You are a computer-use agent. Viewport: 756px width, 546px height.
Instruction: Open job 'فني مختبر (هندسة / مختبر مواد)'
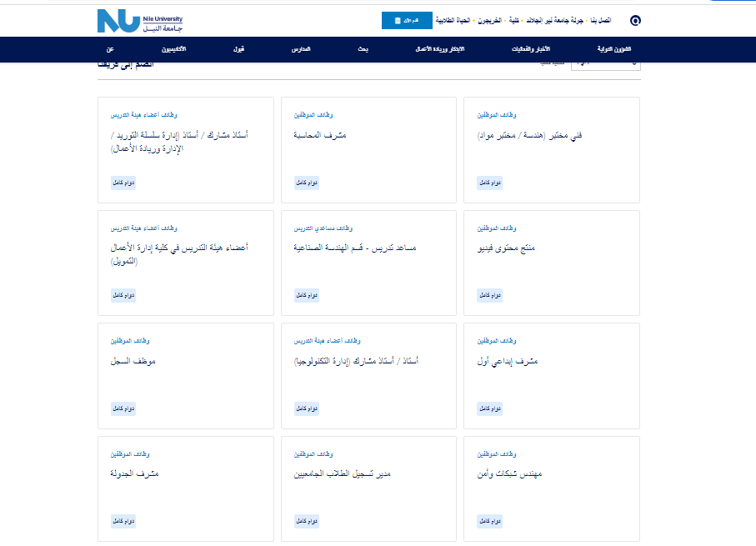click(529, 135)
